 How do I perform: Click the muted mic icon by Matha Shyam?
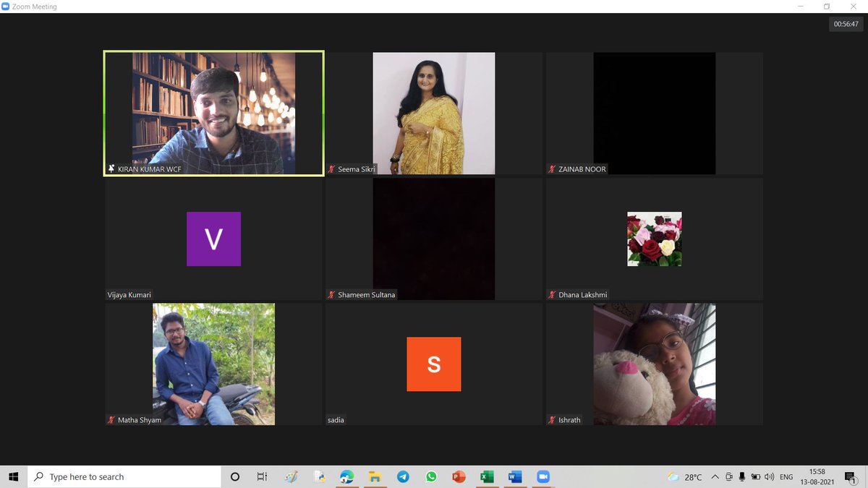pyautogui.click(x=111, y=420)
